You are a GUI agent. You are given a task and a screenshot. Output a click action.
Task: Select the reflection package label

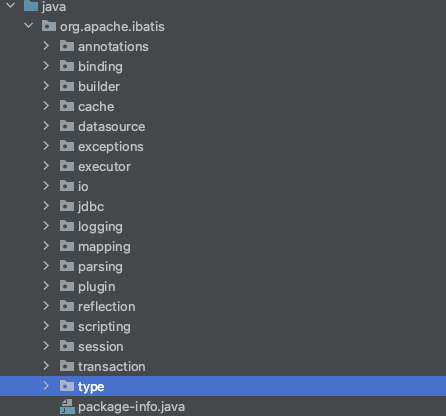point(107,307)
